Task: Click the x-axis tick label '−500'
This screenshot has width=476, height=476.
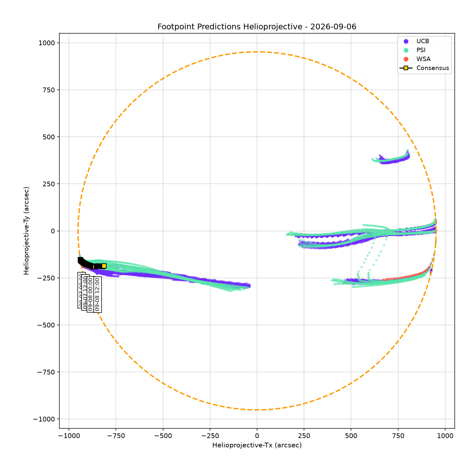Action: coord(163,435)
